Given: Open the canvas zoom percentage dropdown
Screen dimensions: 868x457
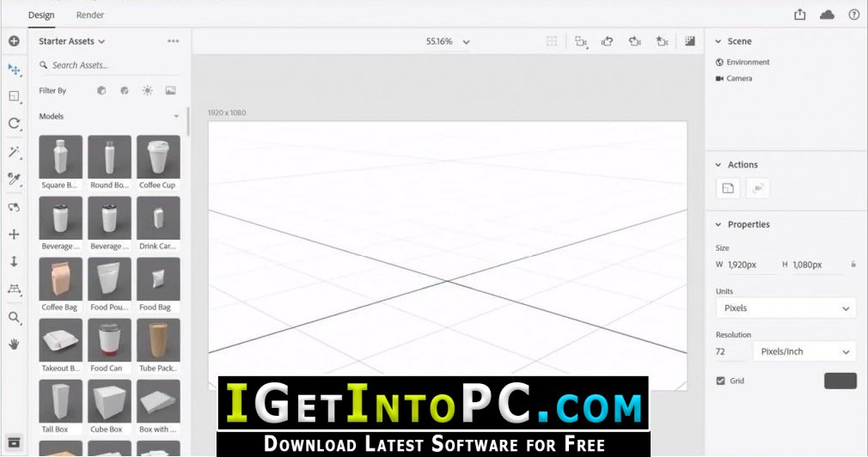Looking at the screenshot, I should [x=449, y=41].
